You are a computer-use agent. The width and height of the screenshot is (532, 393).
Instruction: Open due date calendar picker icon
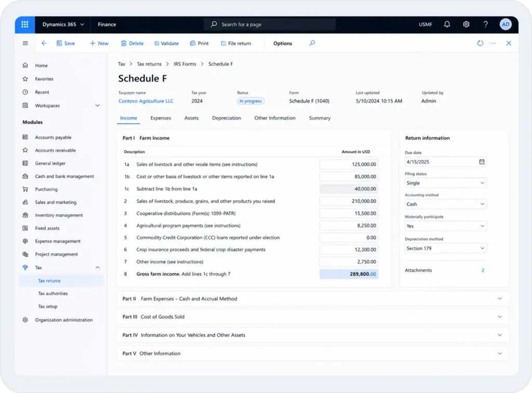point(482,162)
